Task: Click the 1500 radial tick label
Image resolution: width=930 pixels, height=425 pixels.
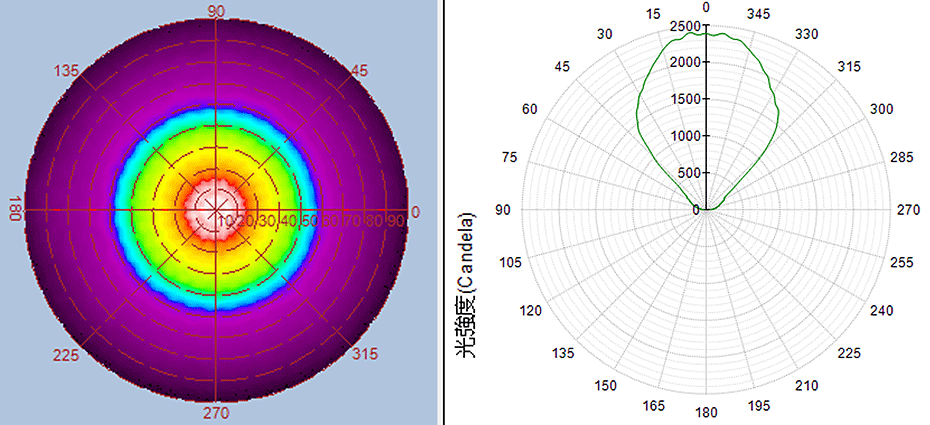Action: tap(685, 100)
